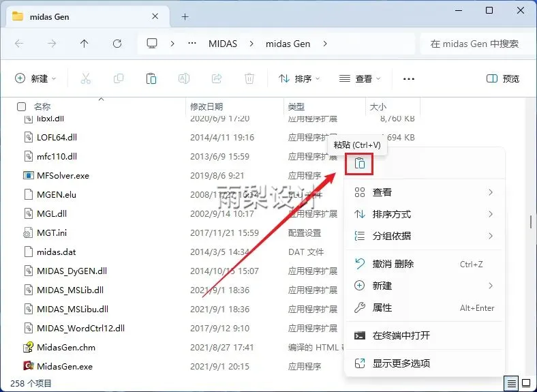
Task: Expand the chevron after MIDAS breadcrumb
Action: click(x=251, y=44)
